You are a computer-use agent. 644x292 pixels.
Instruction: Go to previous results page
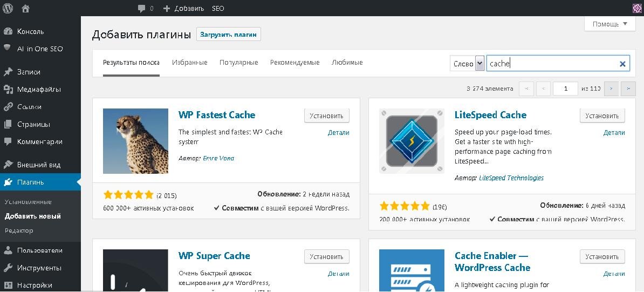point(543,89)
